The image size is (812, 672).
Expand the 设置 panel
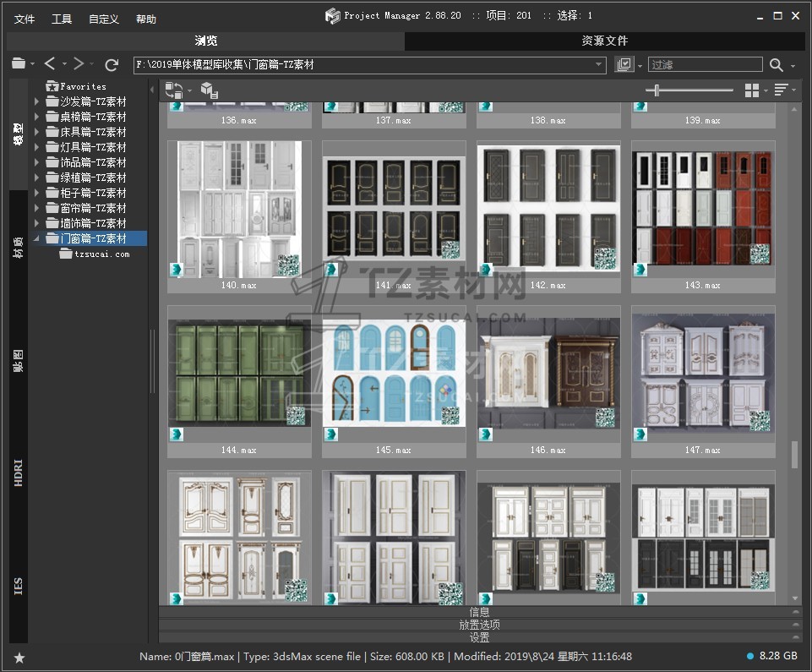point(479,637)
